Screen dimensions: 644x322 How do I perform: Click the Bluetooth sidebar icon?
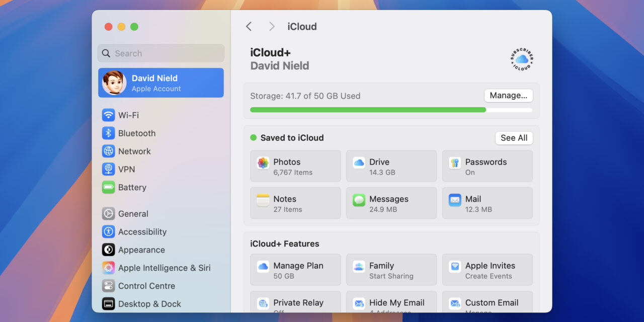click(109, 133)
